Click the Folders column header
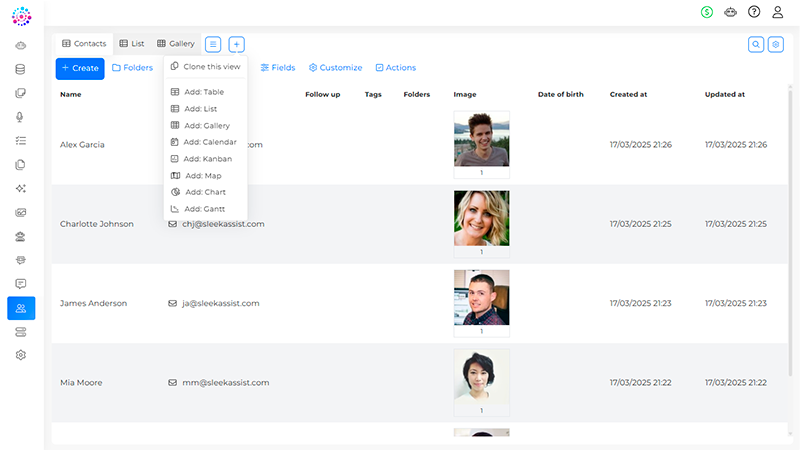The width and height of the screenshot is (800, 450). 417,94
